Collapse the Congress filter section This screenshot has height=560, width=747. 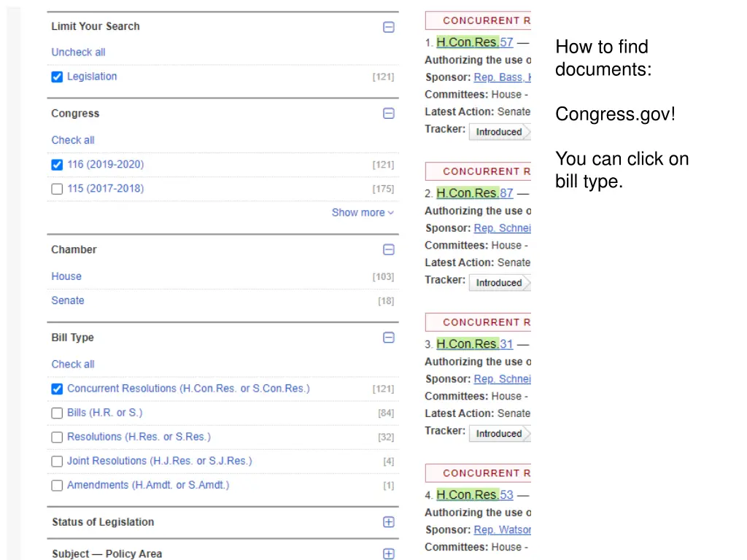pyautogui.click(x=388, y=113)
